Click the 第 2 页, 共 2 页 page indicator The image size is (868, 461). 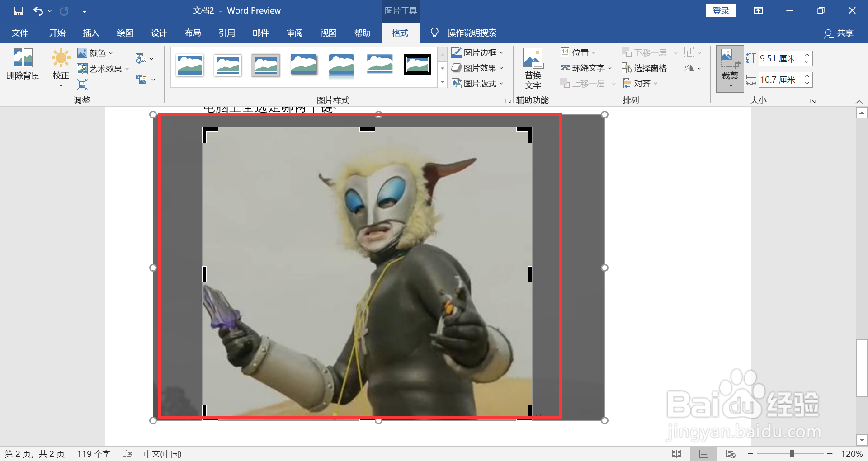(x=35, y=454)
